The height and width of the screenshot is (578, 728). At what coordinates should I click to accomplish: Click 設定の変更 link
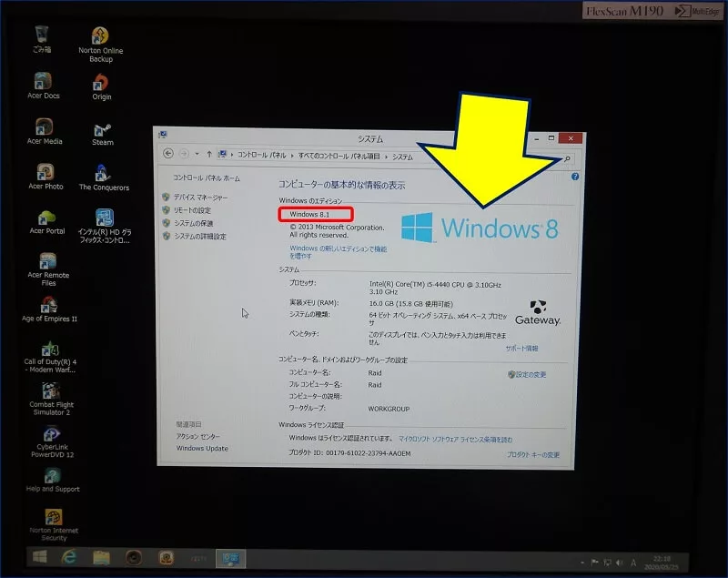531,374
